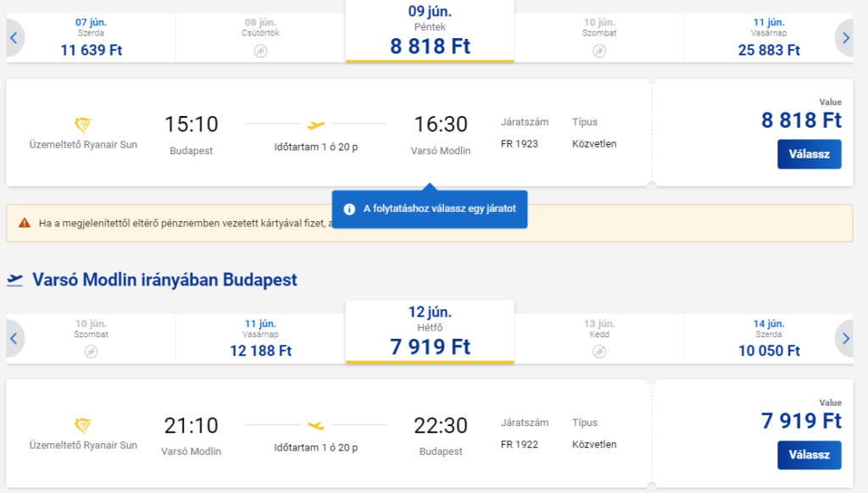Show later outbound dates with right arrow

[x=845, y=37]
